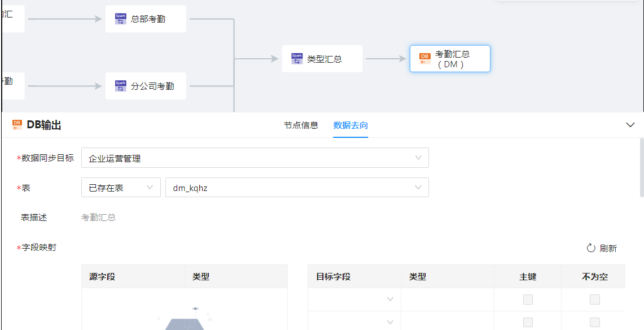The image size is (644, 330).
Task: Click the 刷新 text button
Action: coord(608,248)
